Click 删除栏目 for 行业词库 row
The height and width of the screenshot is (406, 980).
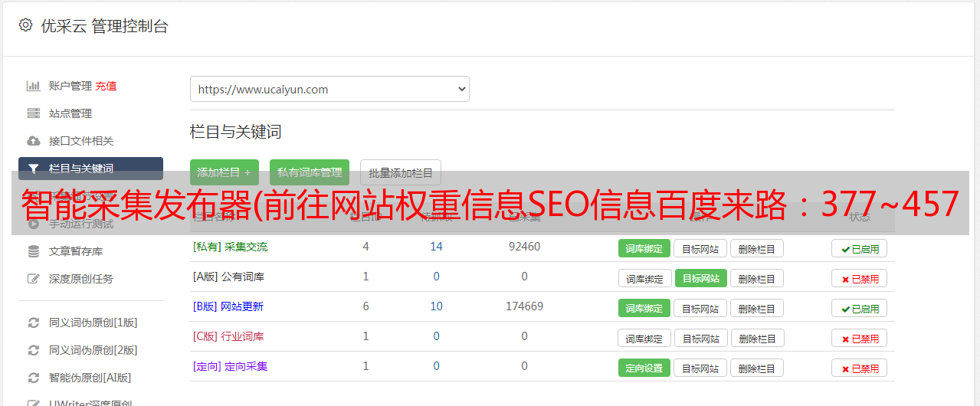[757, 338]
